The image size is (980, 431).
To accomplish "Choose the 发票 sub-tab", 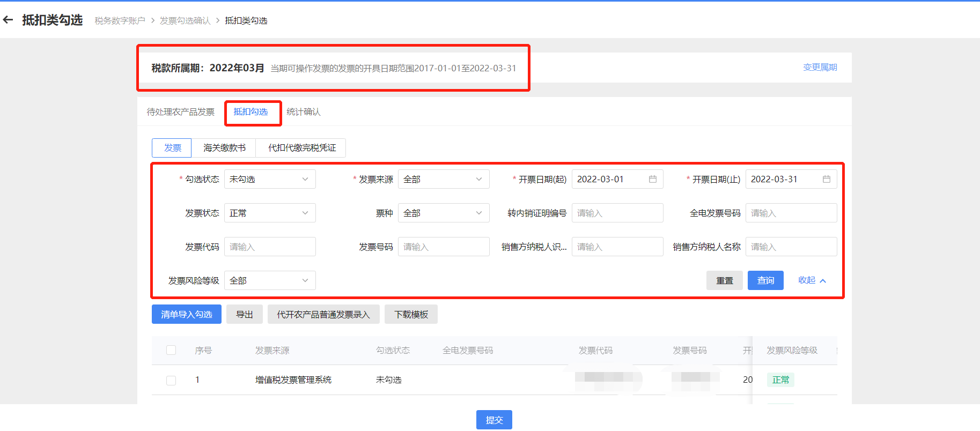I will point(172,147).
